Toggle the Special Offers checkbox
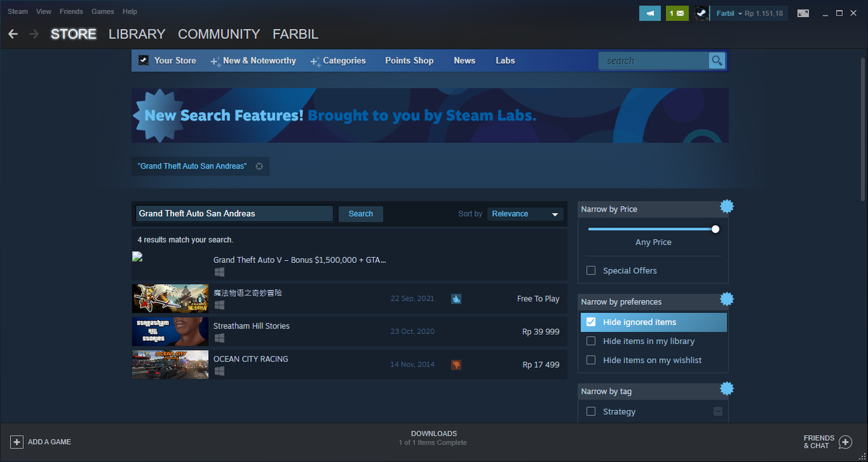Screen dimensions: 868x462 coord(591,270)
